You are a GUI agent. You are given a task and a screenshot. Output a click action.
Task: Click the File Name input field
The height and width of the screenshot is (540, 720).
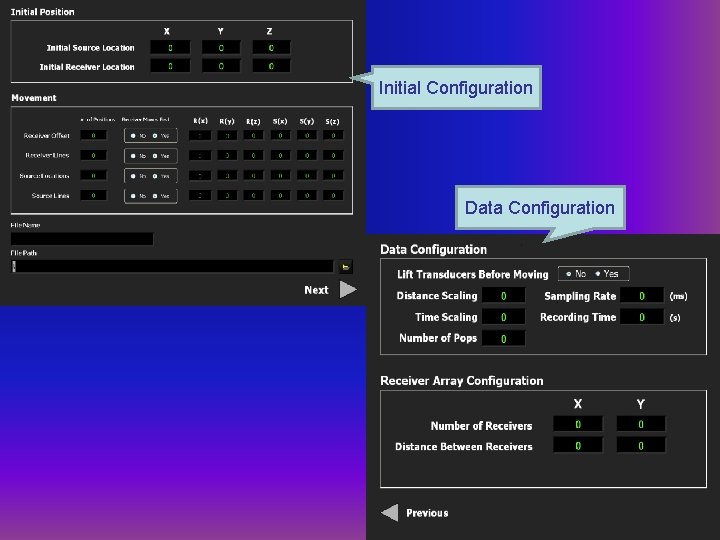82,239
